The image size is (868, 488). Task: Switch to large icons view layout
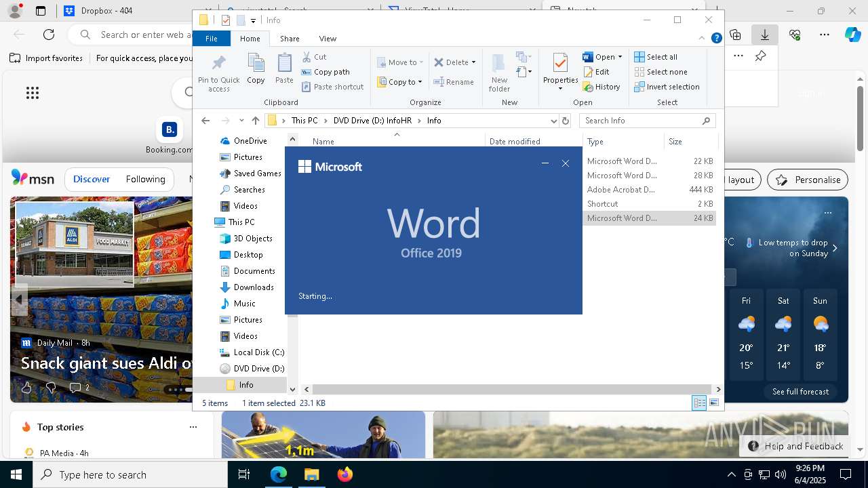[714, 403]
